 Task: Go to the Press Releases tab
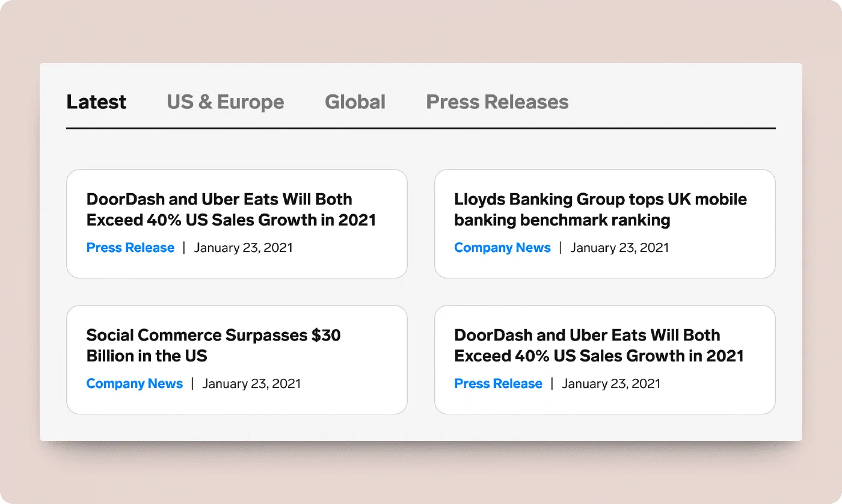[x=497, y=102]
